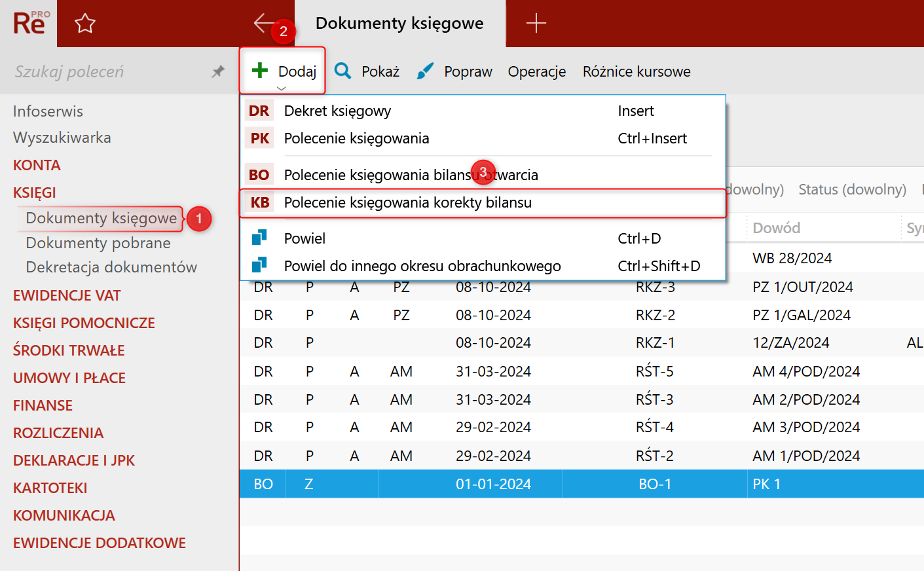Expand the EWIDENCJE VAT section
The width and height of the screenshot is (924, 571).
(67, 295)
